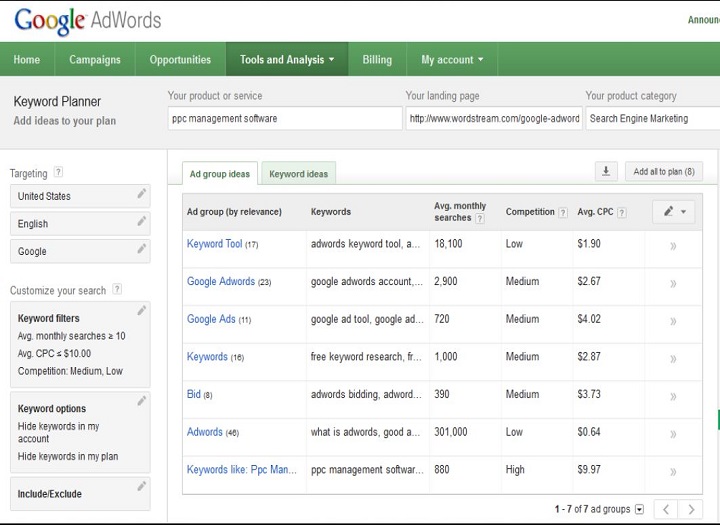Open Keywords like: Ppc Man... group link
Image resolution: width=720 pixels, height=525 pixels.
pyautogui.click(x=242, y=470)
